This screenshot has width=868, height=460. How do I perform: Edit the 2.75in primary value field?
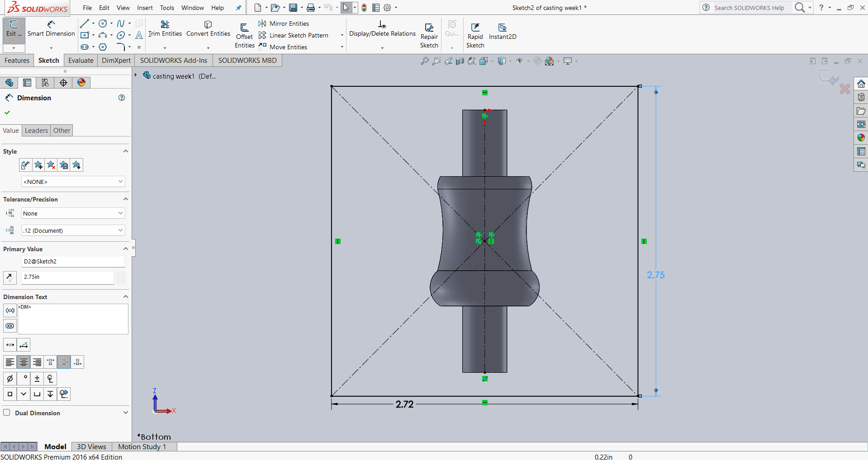click(x=68, y=277)
